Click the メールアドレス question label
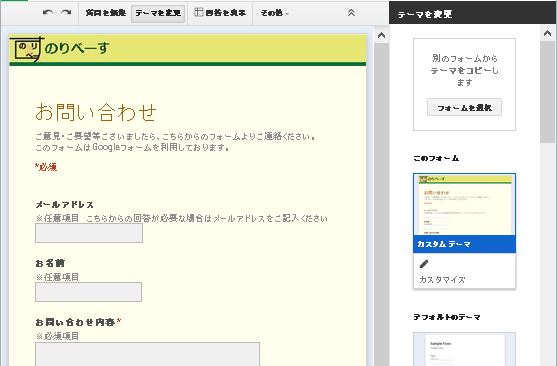557x366 pixels. coord(64,205)
